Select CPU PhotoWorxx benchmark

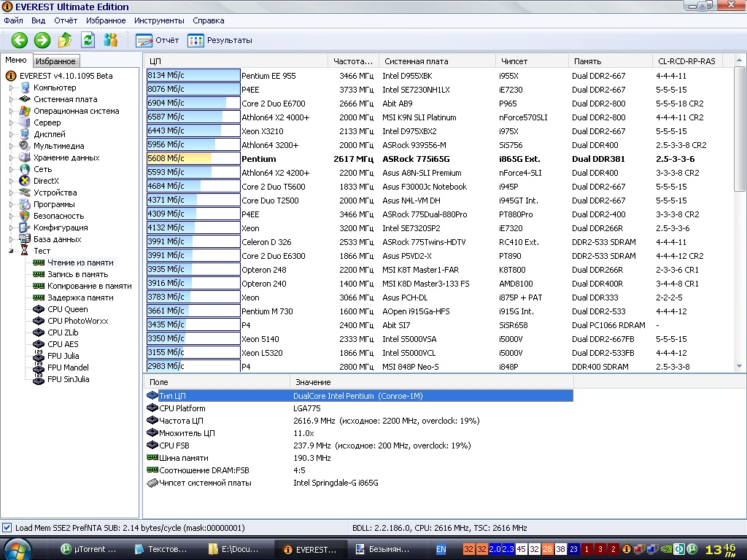(77, 321)
